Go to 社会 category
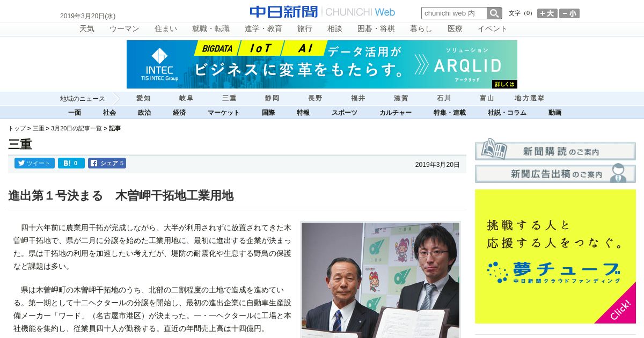The image size is (644, 338). tap(109, 113)
